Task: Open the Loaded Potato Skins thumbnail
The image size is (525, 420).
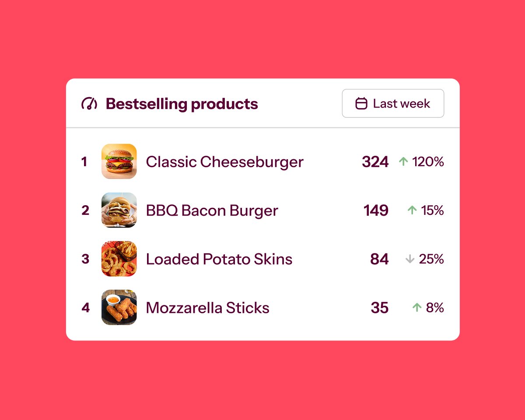Action: coord(119,259)
